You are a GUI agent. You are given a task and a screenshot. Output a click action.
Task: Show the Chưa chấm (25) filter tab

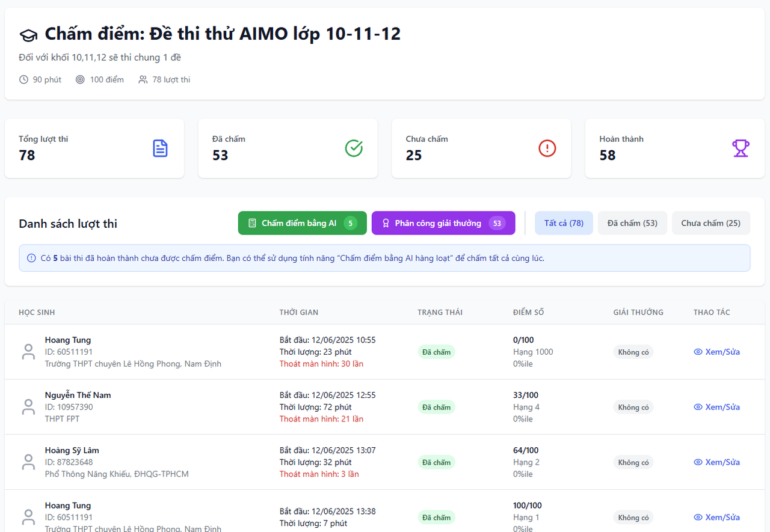coord(710,223)
